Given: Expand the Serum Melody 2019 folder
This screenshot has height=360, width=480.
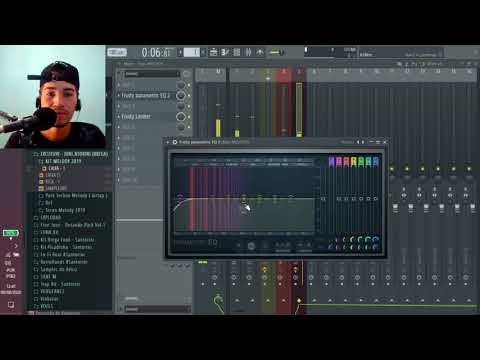Looking at the screenshot, I should click(62, 210).
